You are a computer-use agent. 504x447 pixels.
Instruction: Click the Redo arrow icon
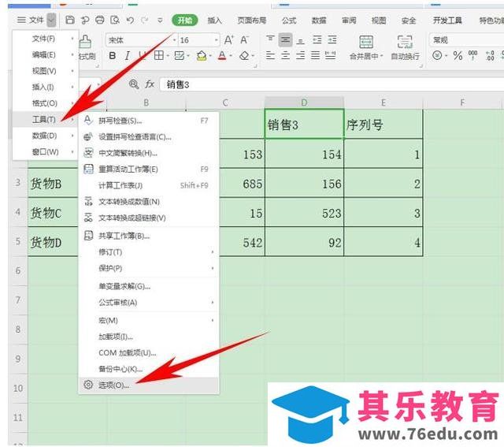pos(145,20)
